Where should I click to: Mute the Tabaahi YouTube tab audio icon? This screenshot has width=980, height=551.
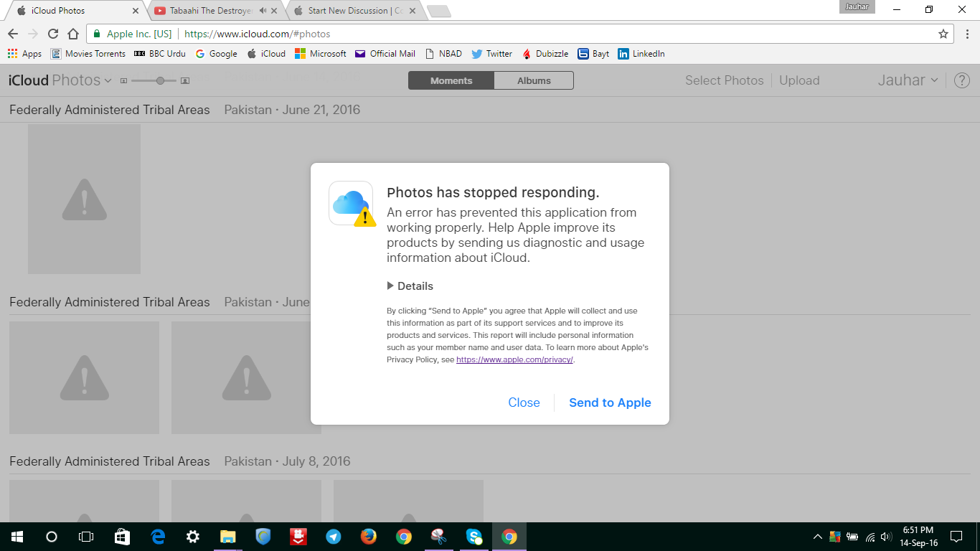[x=263, y=11]
